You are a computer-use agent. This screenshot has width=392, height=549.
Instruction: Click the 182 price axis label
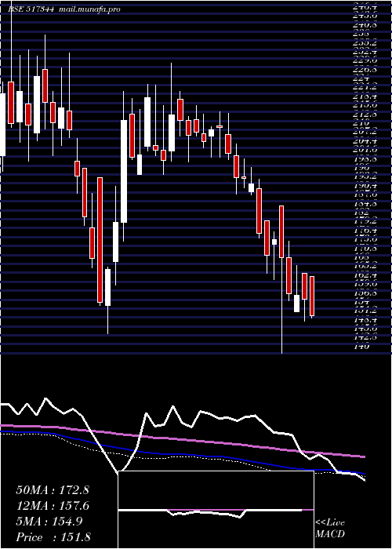point(361,213)
